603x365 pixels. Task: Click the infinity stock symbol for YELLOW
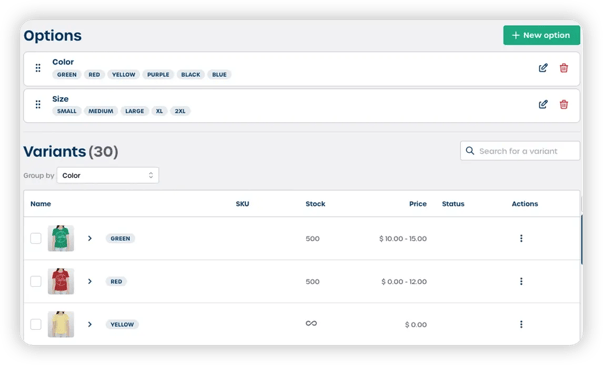click(311, 323)
